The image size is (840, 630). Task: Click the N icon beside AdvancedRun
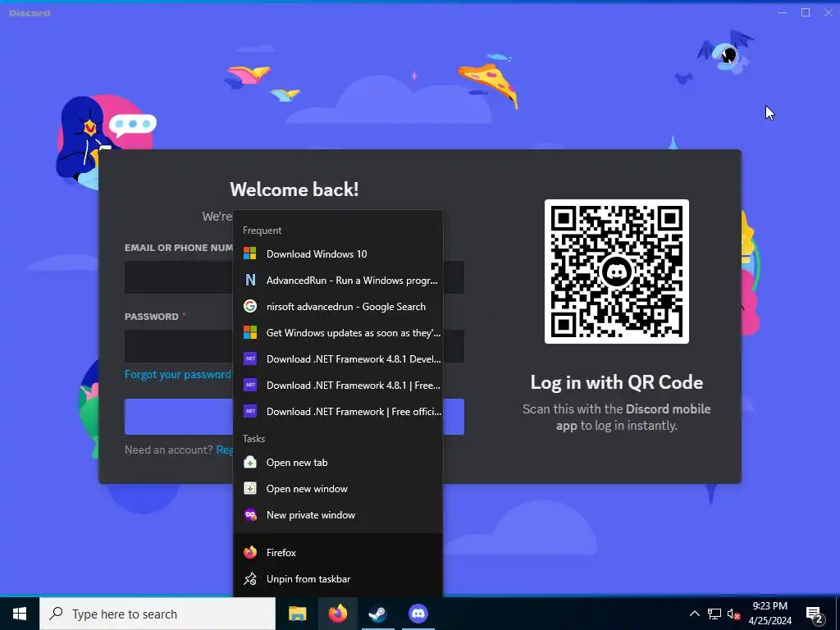click(x=250, y=280)
